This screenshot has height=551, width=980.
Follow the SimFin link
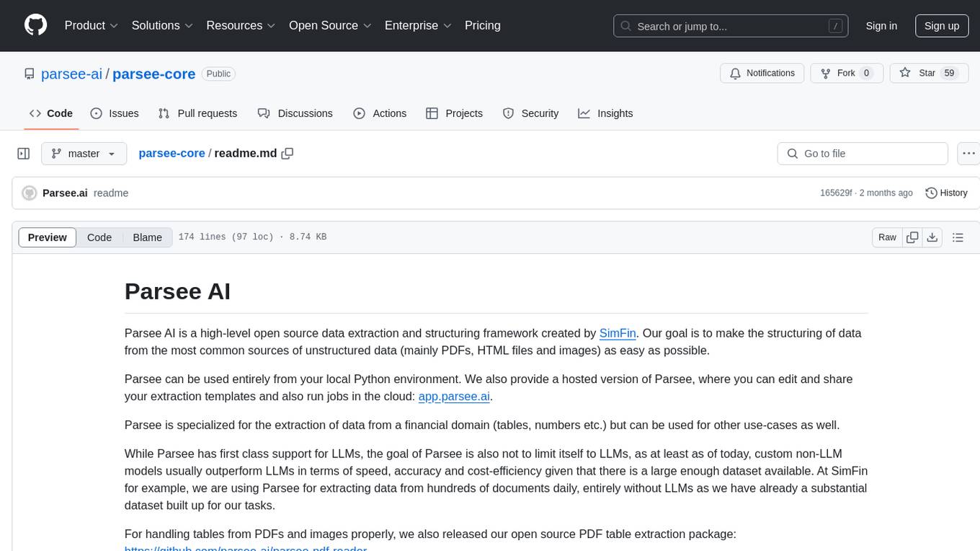tap(618, 333)
